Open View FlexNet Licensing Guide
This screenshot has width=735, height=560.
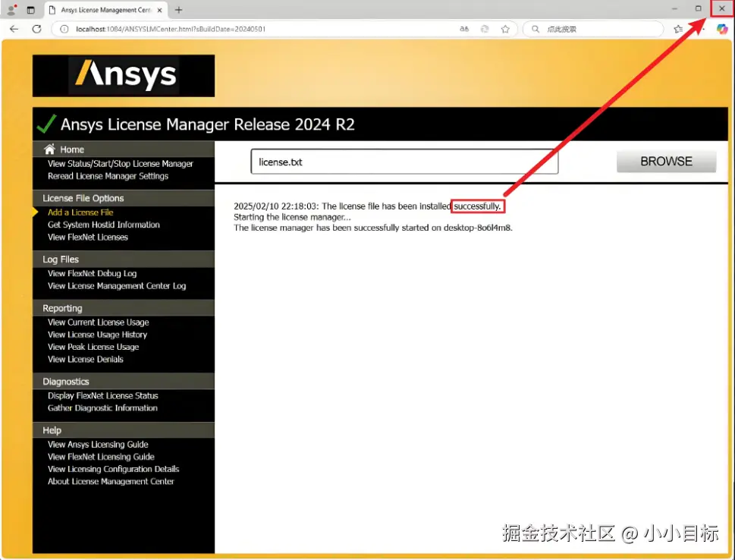pyautogui.click(x=101, y=457)
